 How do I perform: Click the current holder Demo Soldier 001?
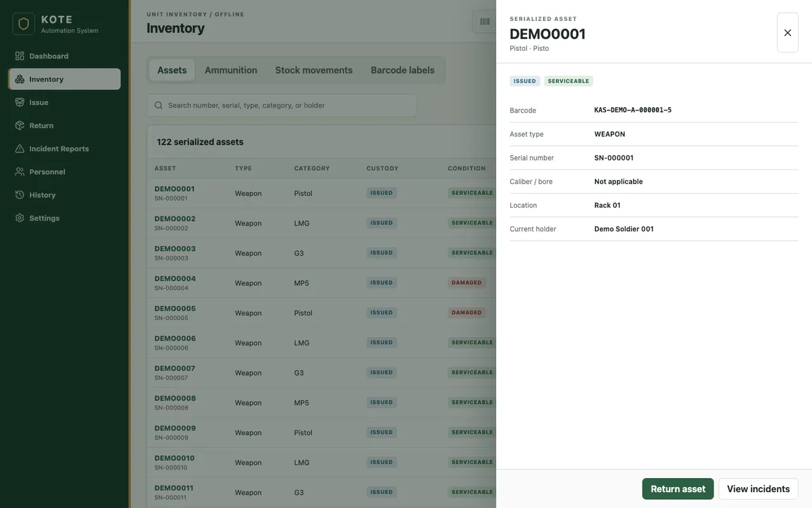(x=624, y=229)
